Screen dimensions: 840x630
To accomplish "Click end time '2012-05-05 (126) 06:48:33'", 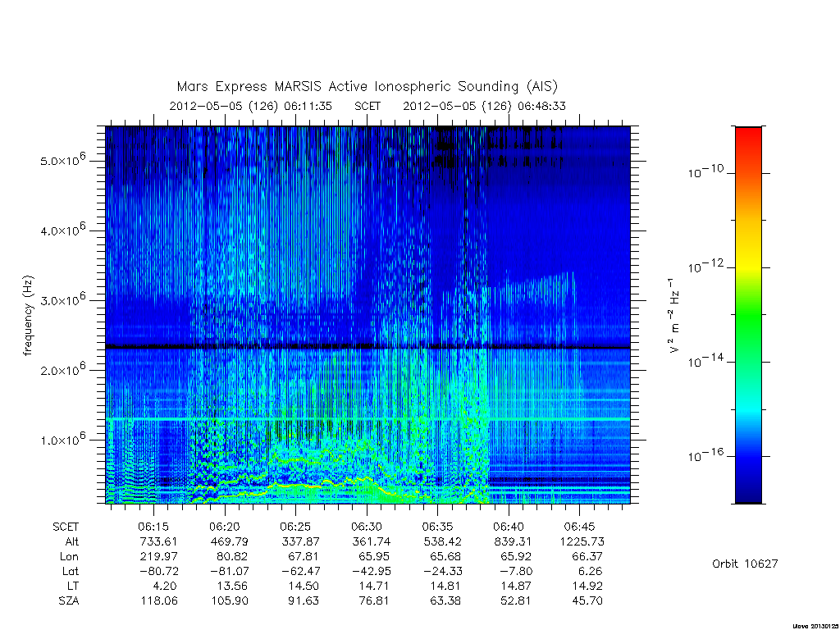I will click(x=484, y=106).
